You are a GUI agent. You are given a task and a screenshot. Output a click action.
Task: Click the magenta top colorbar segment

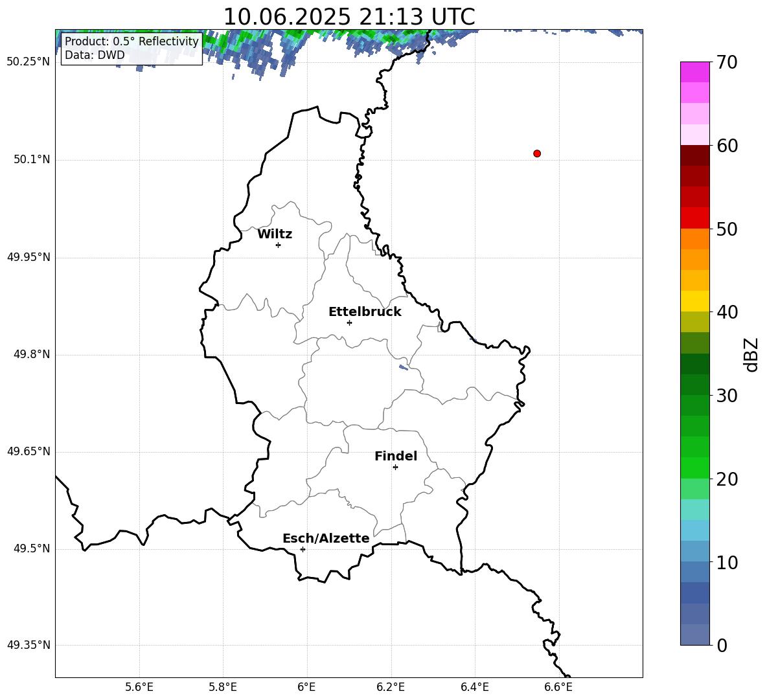[x=694, y=72]
